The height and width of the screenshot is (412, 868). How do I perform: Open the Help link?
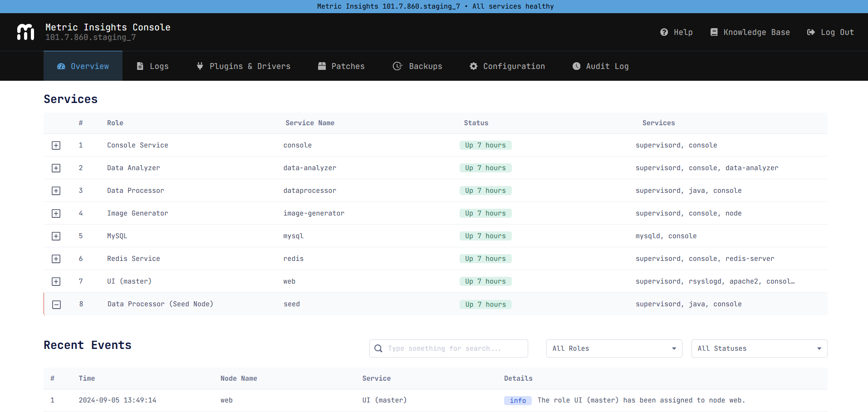click(x=677, y=32)
